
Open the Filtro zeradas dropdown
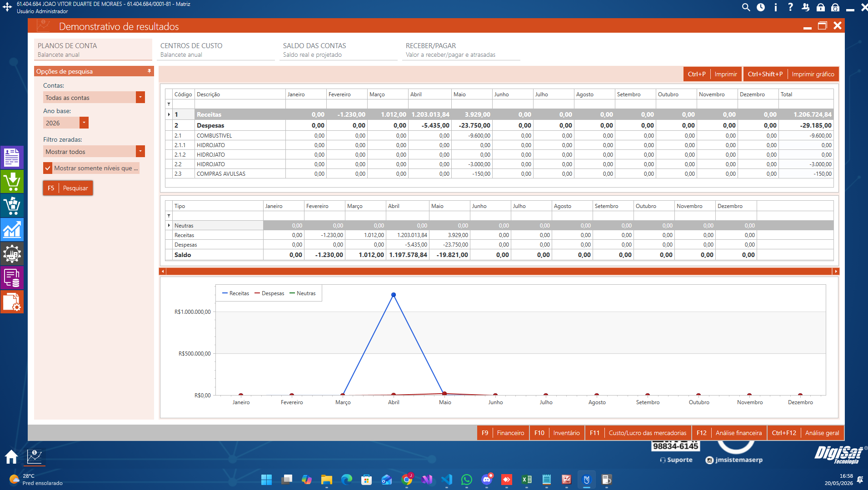pos(140,152)
